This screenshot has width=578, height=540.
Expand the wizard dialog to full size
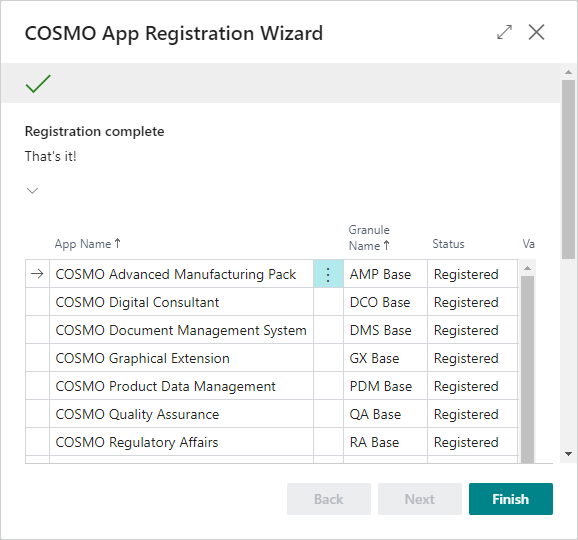pos(504,32)
